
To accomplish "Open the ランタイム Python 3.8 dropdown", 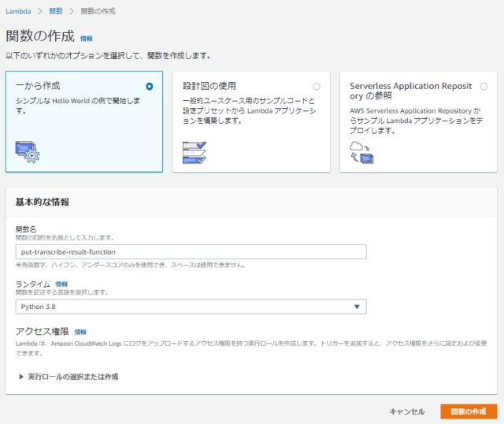I will click(x=191, y=307).
